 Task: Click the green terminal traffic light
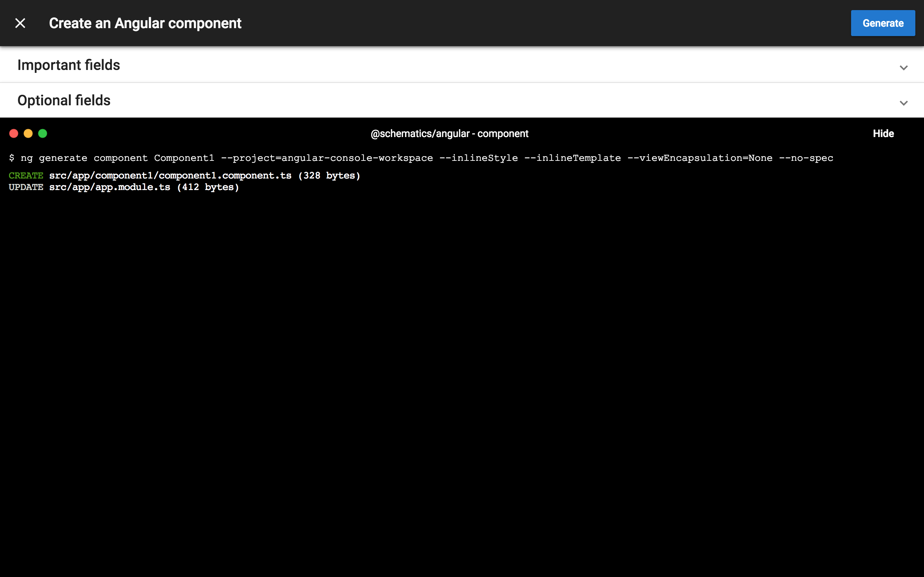[x=43, y=133]
